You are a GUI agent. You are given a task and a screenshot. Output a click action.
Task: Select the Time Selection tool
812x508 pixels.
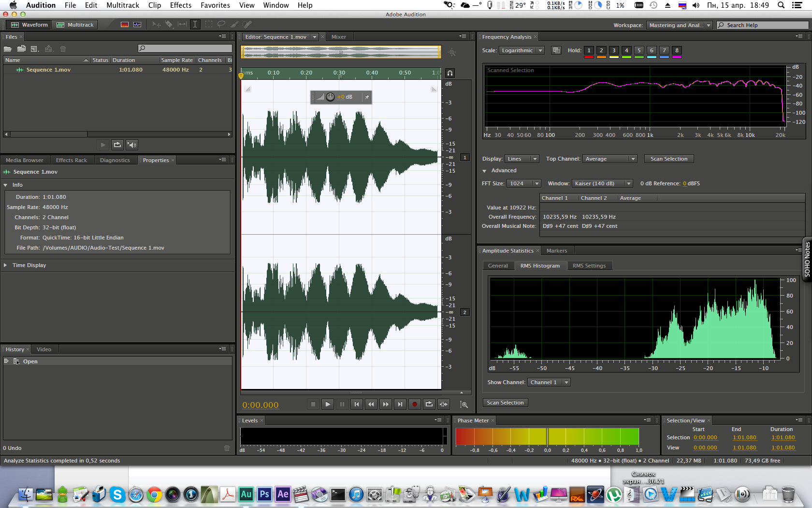pos(195,24)
